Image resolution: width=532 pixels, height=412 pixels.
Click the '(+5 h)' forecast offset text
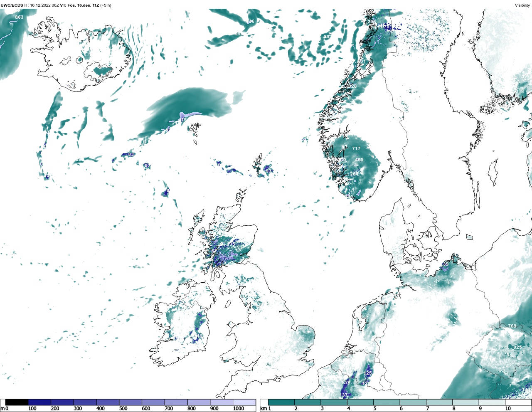tap(106, 5)
